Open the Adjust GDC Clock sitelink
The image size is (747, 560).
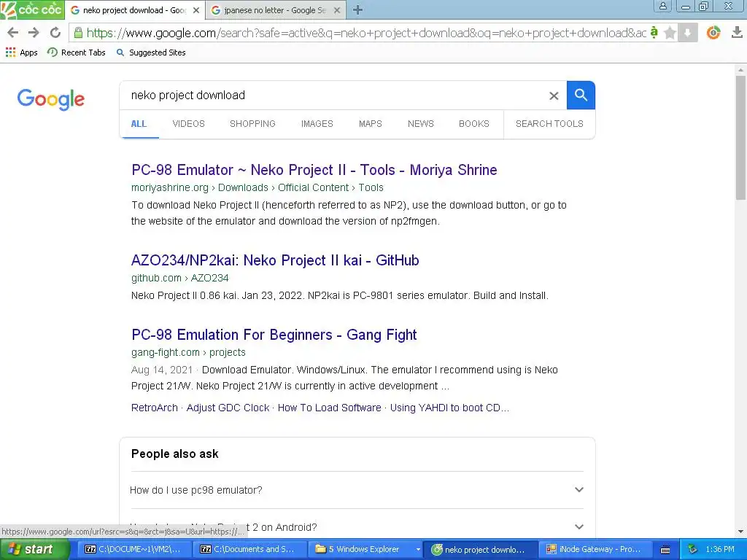(x=228, y=408)
